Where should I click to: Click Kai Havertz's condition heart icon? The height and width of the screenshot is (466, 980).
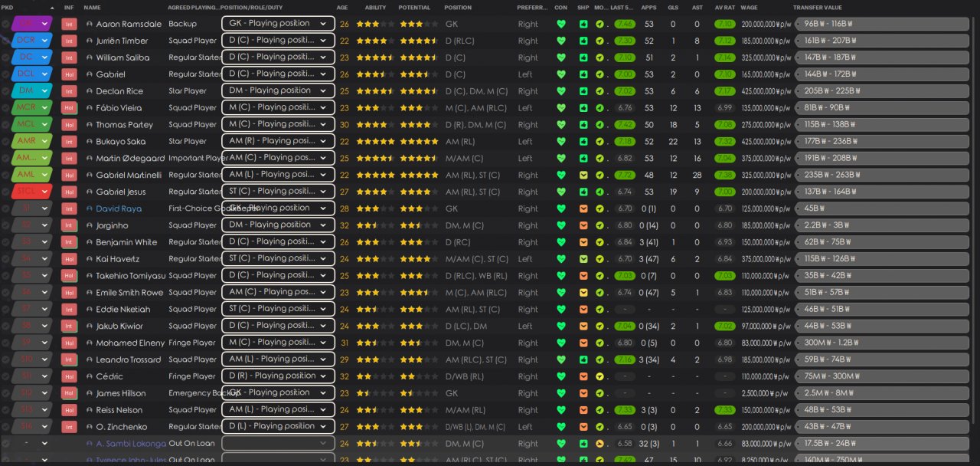click(x=561, y=259)
